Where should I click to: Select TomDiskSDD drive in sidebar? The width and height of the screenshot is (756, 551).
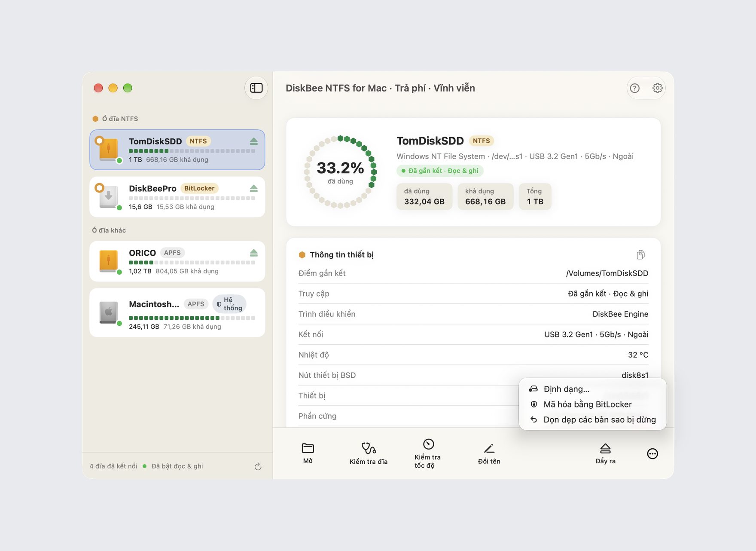[177, 150]
